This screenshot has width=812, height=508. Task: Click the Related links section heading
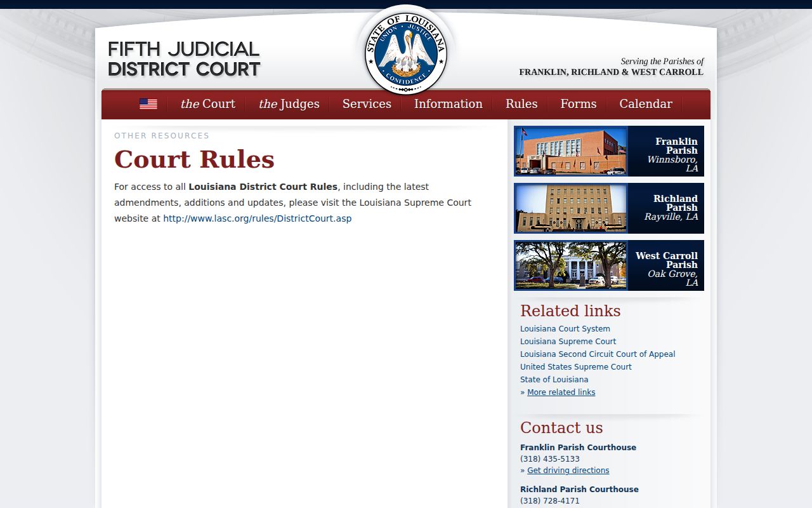click(570, 311)
